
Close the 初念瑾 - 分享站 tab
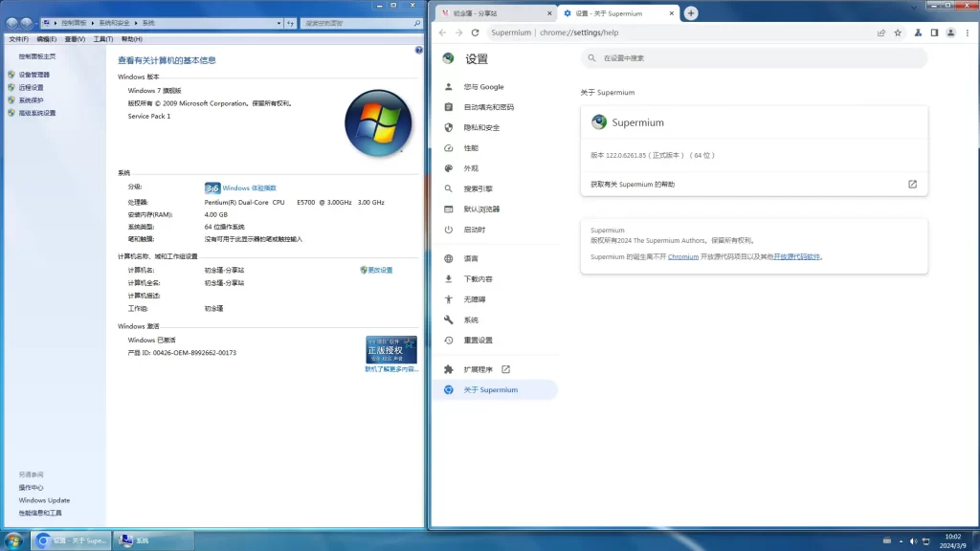[x=549, y=13]
